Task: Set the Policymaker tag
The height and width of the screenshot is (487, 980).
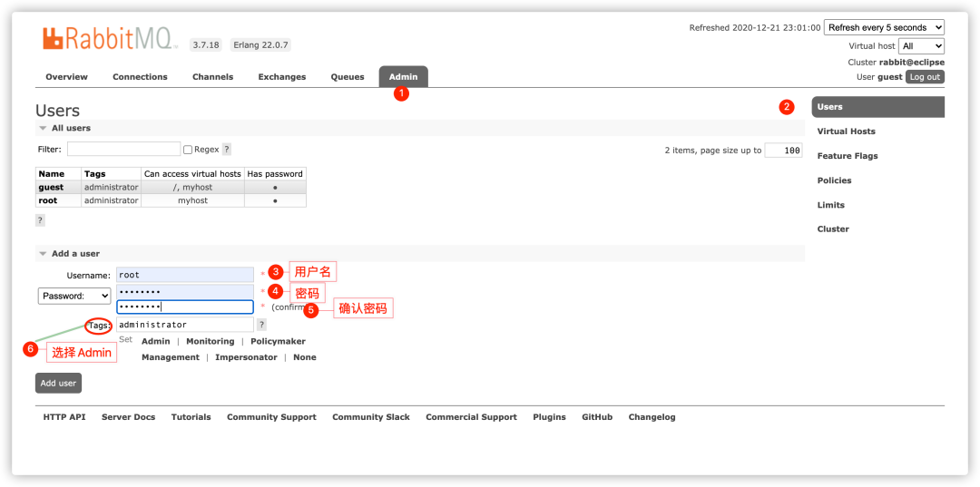Action: pos(279,342)
